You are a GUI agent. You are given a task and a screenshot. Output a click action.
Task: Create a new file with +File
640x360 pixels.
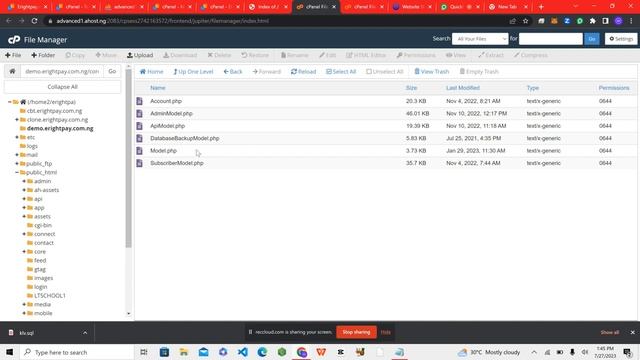13,55
